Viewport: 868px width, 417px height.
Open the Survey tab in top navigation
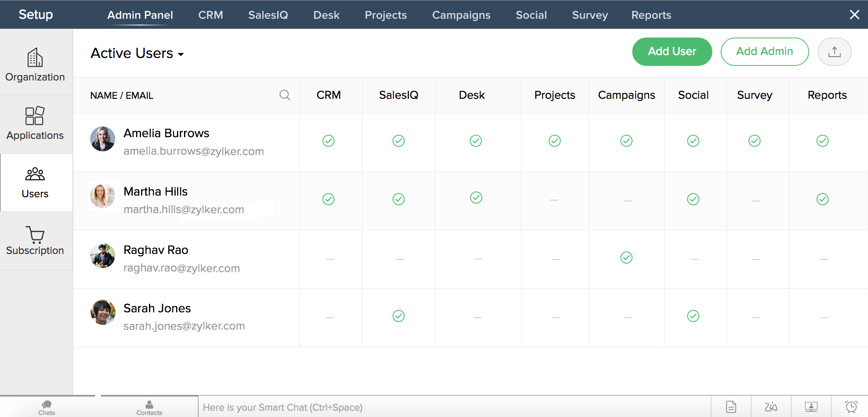pyautogui.click(x=590, y=15)
